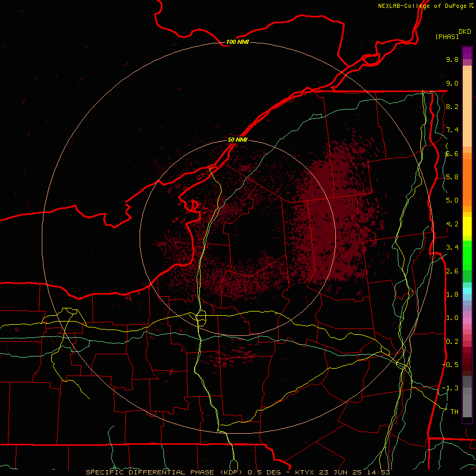This screenshot has width=476, height=476.
Task: Click the -1.3 scale value
Action: coord(450,388)
